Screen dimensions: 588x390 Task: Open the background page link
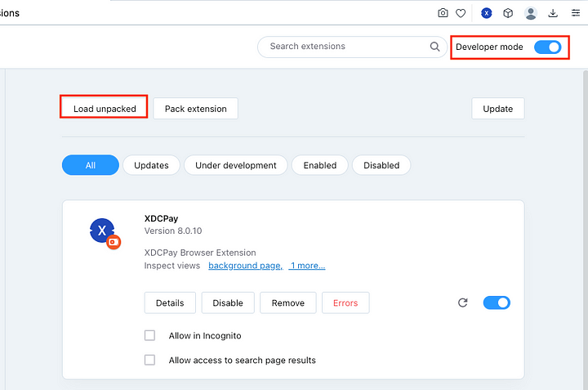pos(245,266)
